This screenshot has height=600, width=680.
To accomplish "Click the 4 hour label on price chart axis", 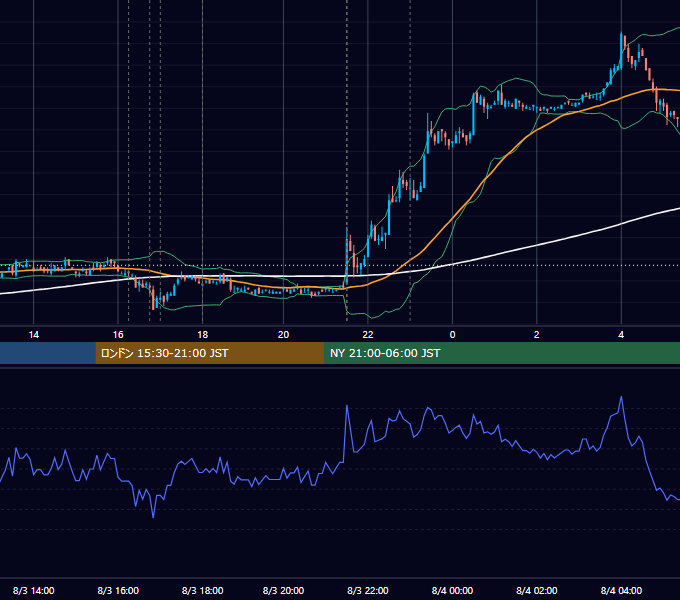I will point(621,335).
